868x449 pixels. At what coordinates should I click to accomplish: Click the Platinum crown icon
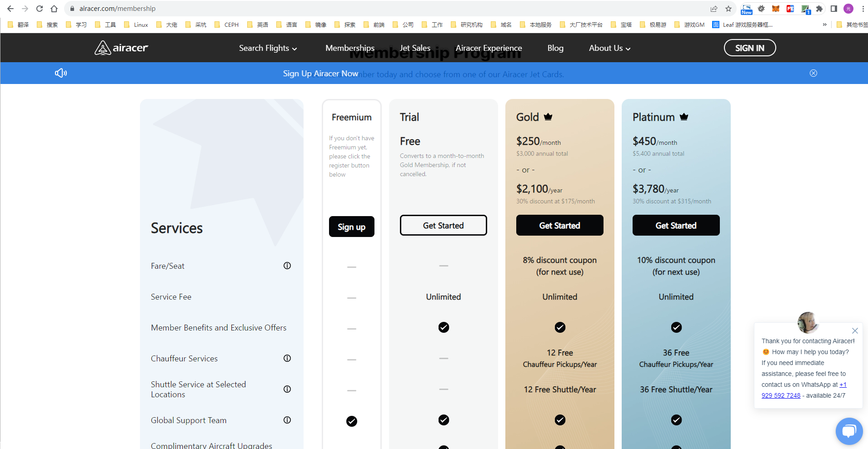(684, 117)
